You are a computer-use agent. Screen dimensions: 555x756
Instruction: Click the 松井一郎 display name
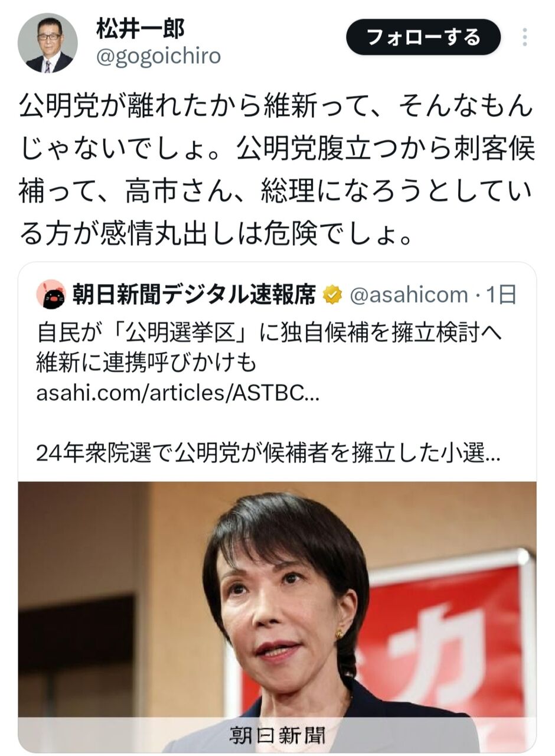[x=140, y=28]
